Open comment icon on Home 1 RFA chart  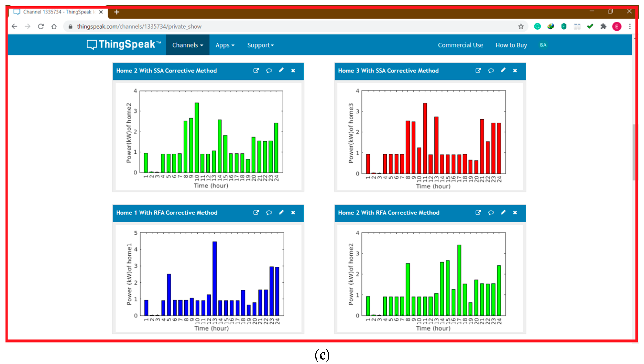pos(269,213)
